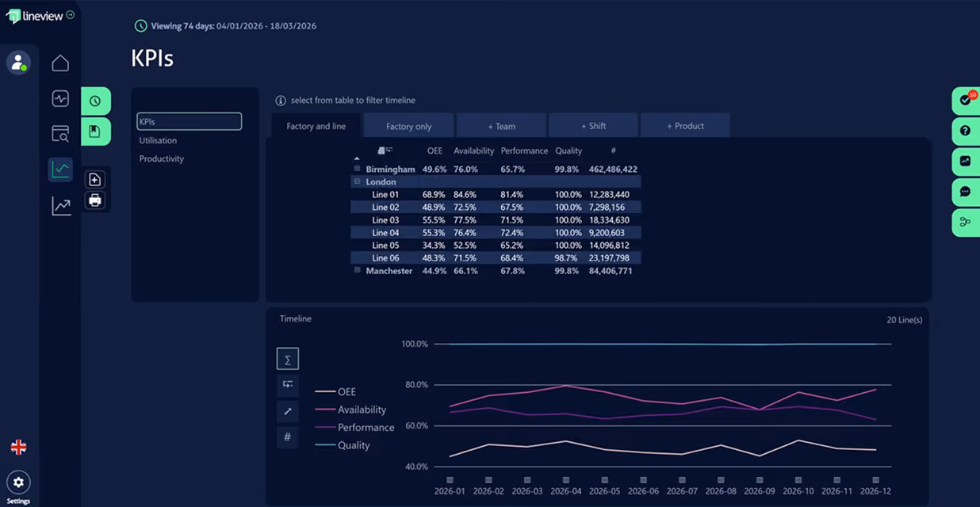Click the green bookmark button
The height and width of the screenshot is (507, 980).
click(95, 132)
